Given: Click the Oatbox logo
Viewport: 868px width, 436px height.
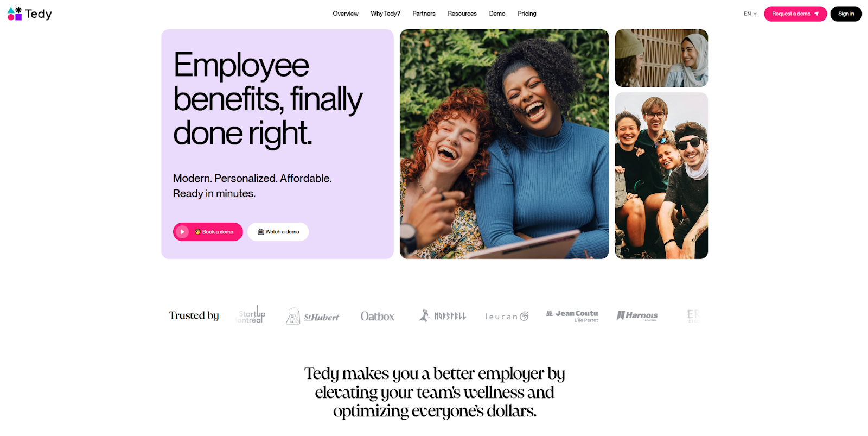Looking at the screenshot, I should [378, 316].
